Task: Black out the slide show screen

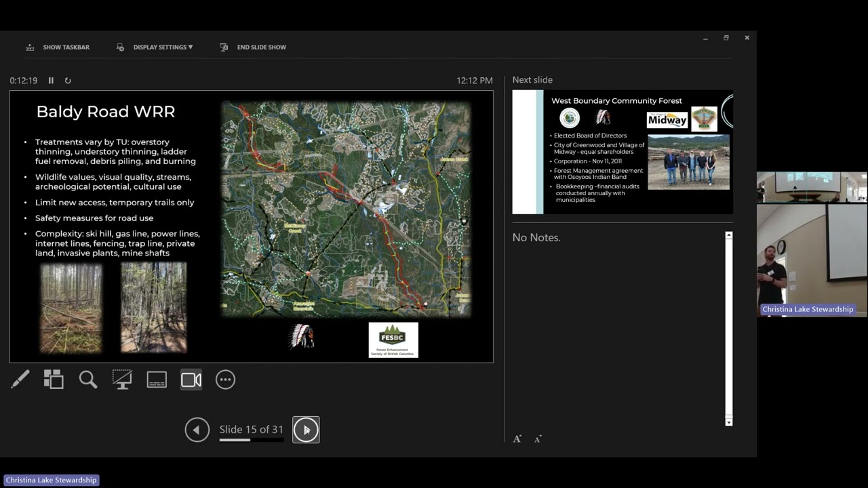Action: (122, 380)
